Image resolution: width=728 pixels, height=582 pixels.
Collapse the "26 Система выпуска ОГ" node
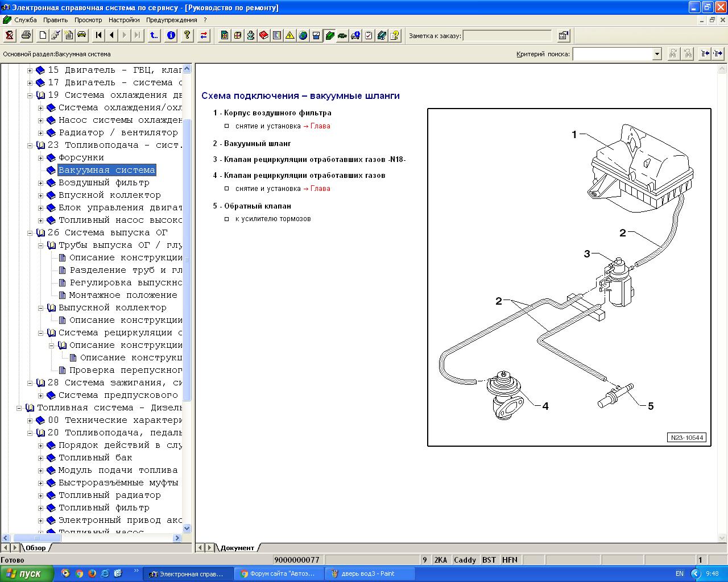(x=30, y=233)
